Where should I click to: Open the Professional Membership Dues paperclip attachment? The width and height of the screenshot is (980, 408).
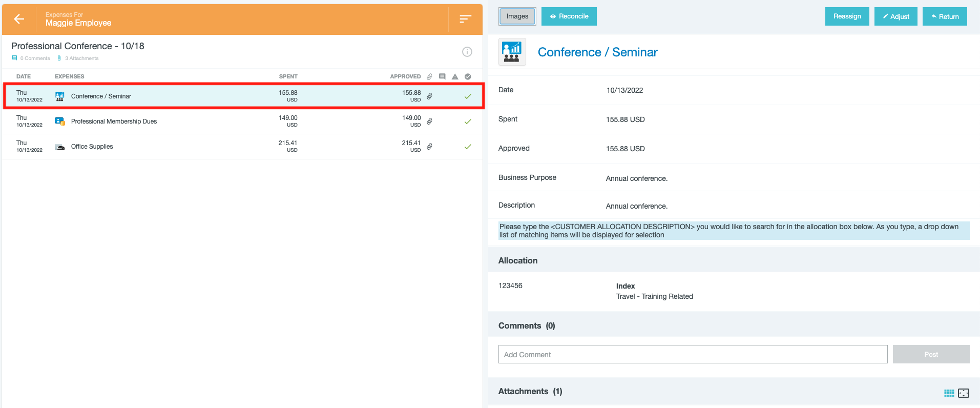[x=429, y=121]
